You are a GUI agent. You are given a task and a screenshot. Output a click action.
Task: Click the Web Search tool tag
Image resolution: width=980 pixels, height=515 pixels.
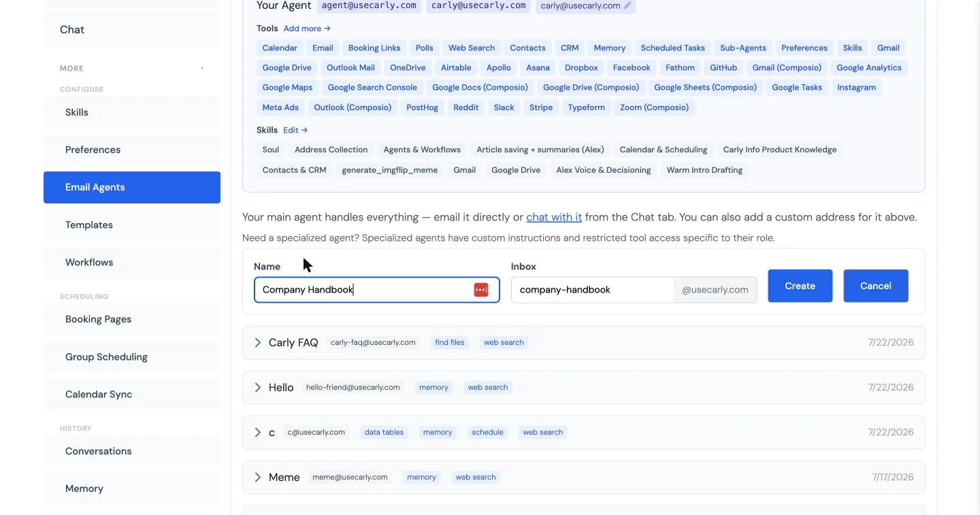pos(472,48)
